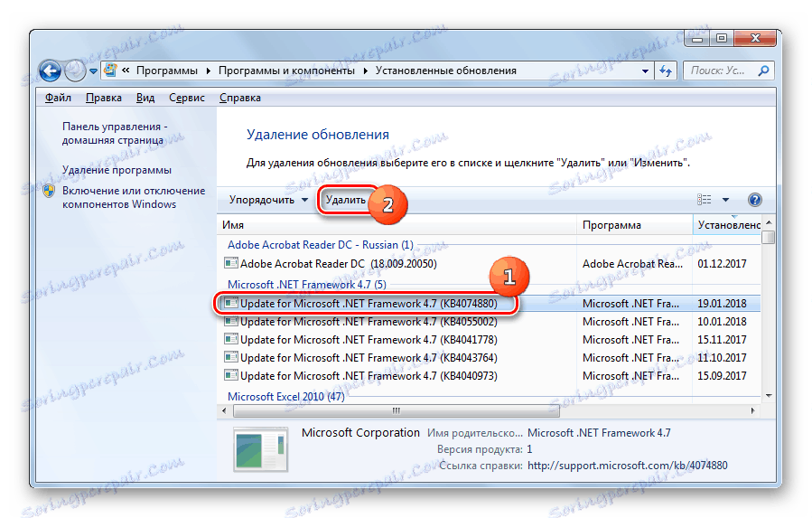Open the Файл menu
The width and height of the screenshot is (812, 518).
coord(58,98)
